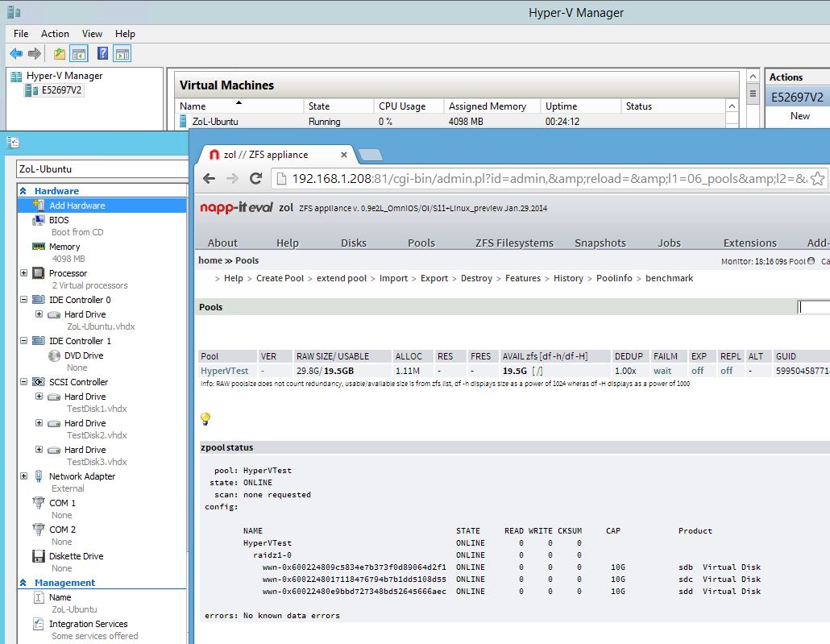The height and width of the screenshot is (644, 830).
Task: Click the DVD Drive disc icon
Action: 54,355
